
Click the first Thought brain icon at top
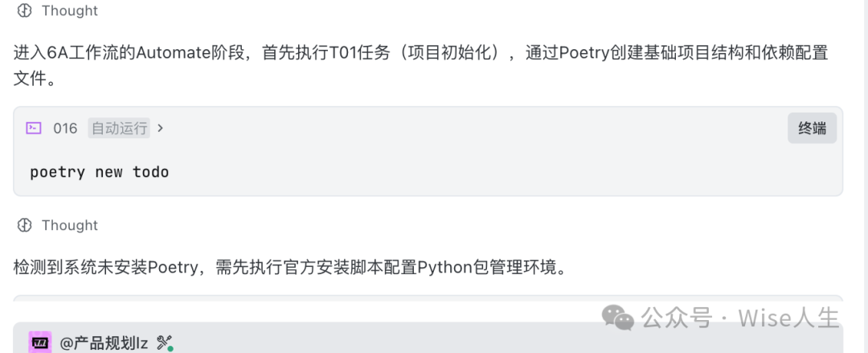25,10
